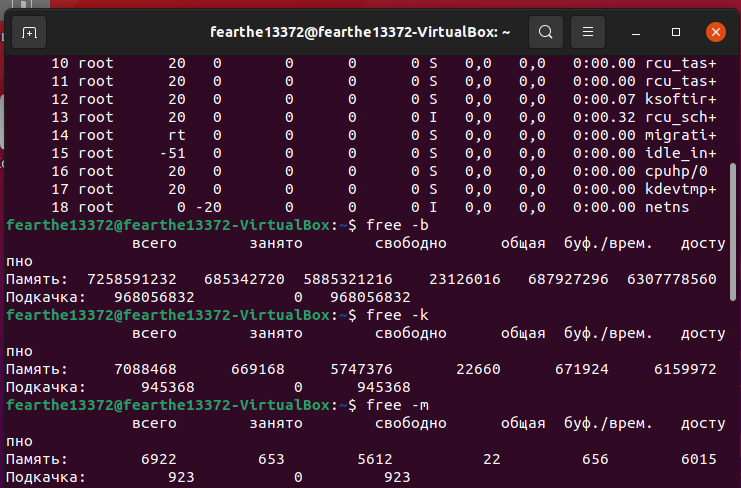Click buffer/cache value 687927296
This screenshot has width=741, height=488.
568,279
